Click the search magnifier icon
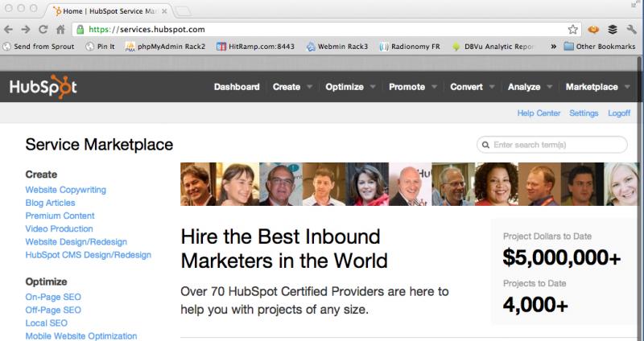The height and width of the screenshot is (341, 644). tap(485, 145)
